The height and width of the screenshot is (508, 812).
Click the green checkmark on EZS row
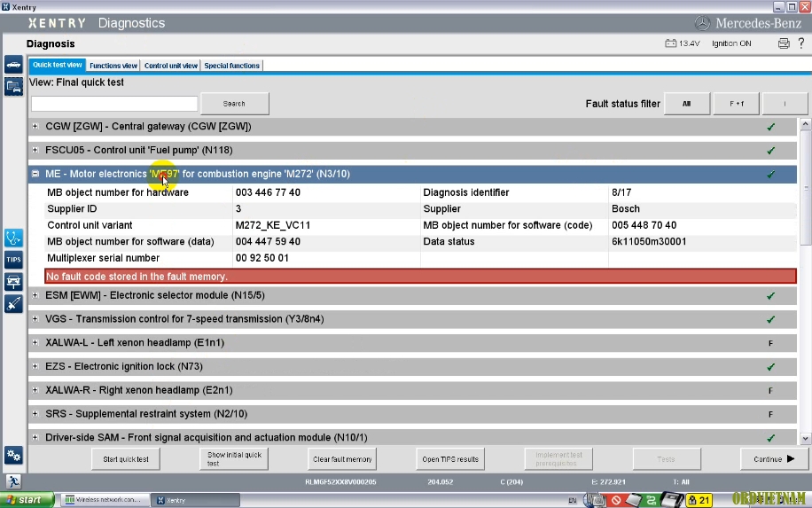coord(770,367)
